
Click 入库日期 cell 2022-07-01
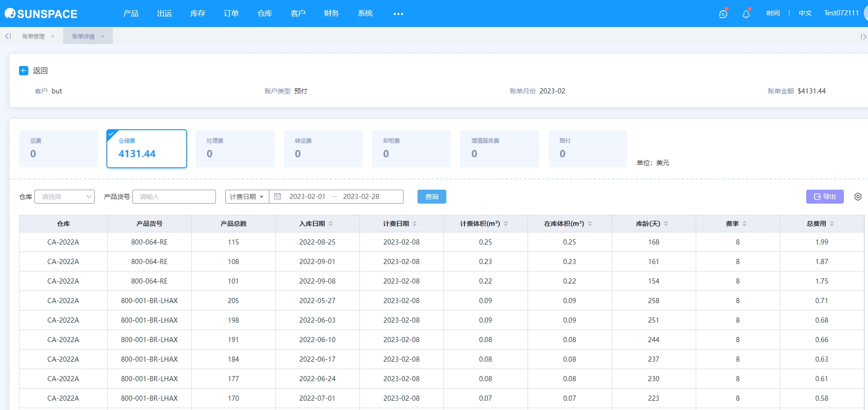(x=317, y=398)
